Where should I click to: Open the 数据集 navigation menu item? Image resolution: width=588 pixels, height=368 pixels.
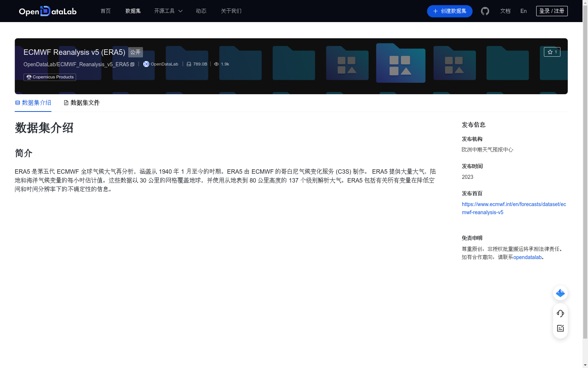[x=133, y=11]
